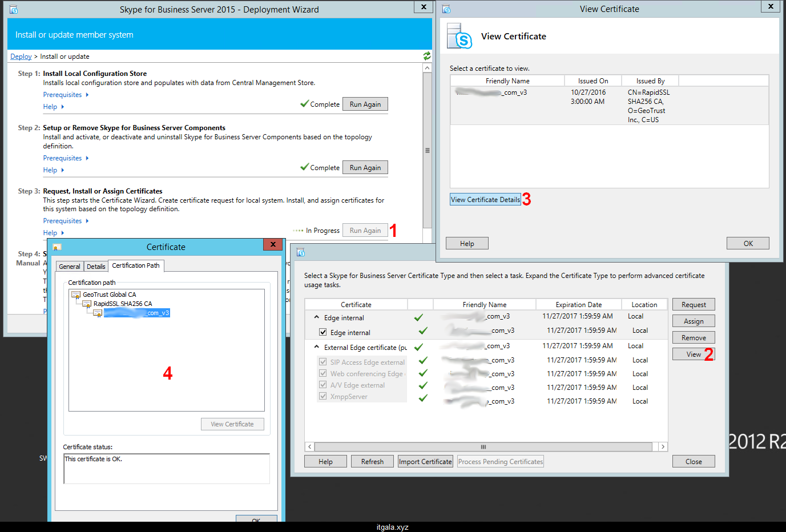Expand Help under Step 2
The width and height of the screenshot is (786, 532).
click(x=53, y=170)
